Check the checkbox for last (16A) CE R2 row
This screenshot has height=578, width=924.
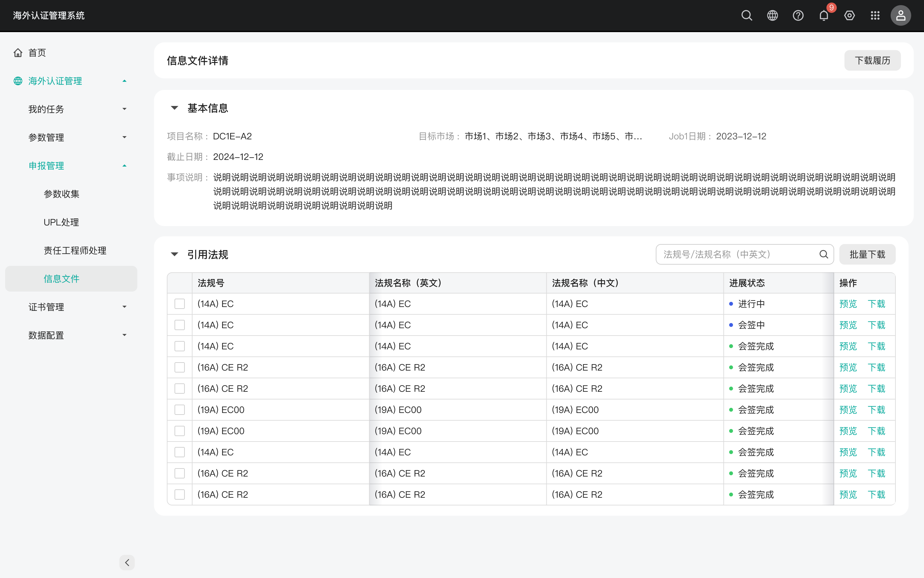(179, 494)
